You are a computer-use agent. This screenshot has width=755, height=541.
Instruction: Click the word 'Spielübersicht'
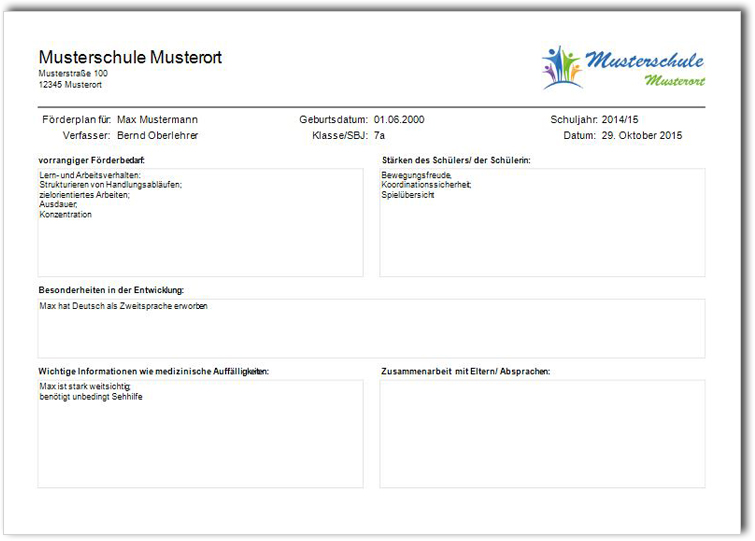(408, 195)
